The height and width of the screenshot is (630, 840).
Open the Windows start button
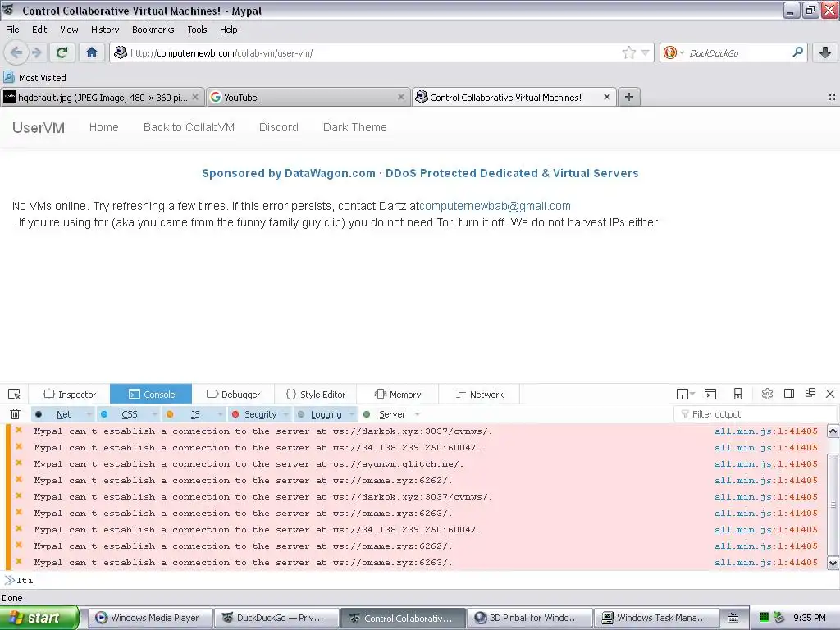[x=39, y=618]
